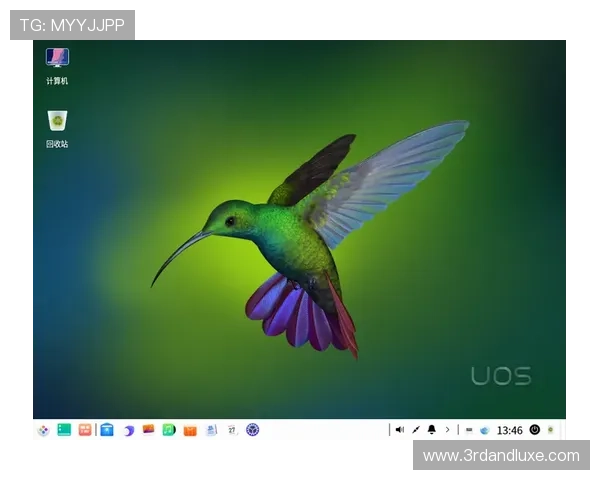Click the 13:46 clock in taskbar
This screenshot has width=600, height=480.
pyautogui.click(x=509, y=430)
